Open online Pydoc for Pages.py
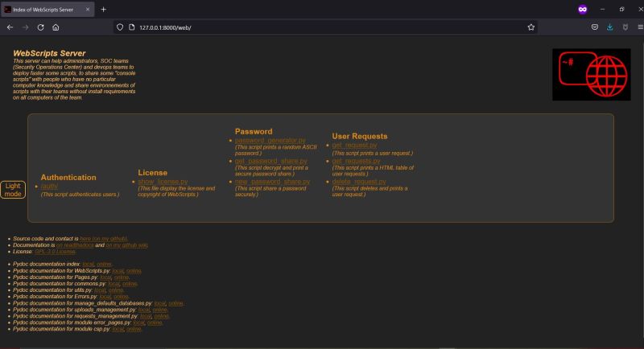 tap(122, 277)
